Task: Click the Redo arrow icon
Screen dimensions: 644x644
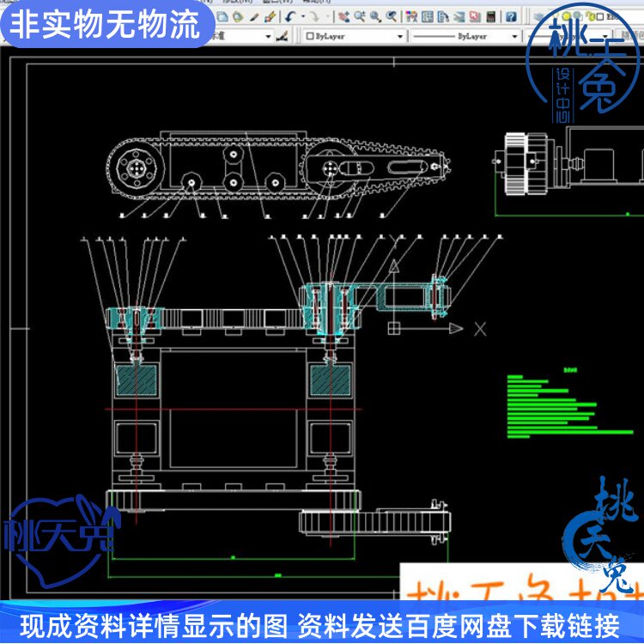Action: pyautogui.click(x=314, y=17)
